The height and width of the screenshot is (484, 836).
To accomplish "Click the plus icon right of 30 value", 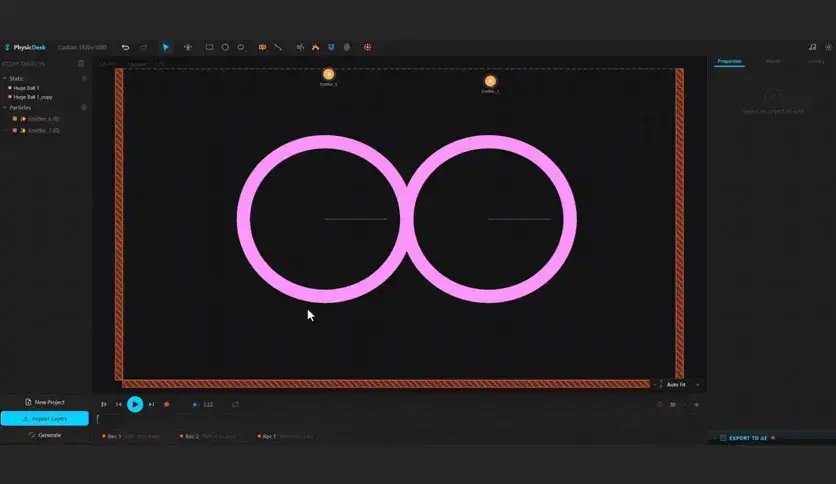I will pos(696,405).
